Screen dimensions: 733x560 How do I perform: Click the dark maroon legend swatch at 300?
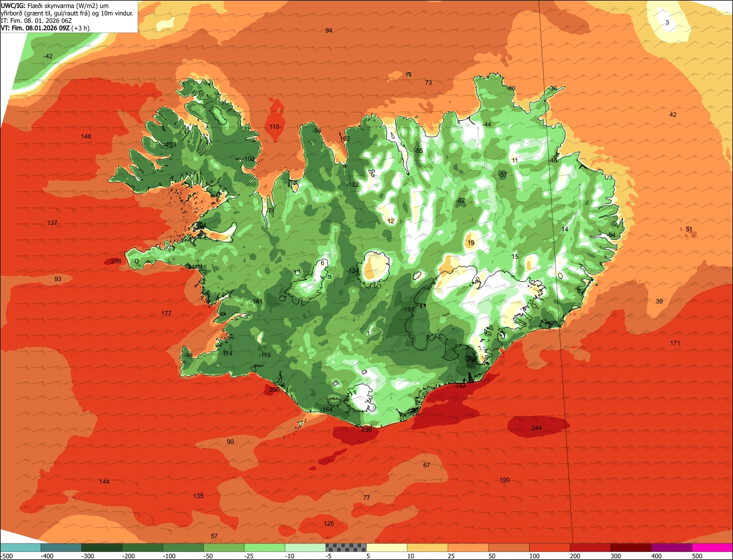pyautogui.click(x=631, y=547)
